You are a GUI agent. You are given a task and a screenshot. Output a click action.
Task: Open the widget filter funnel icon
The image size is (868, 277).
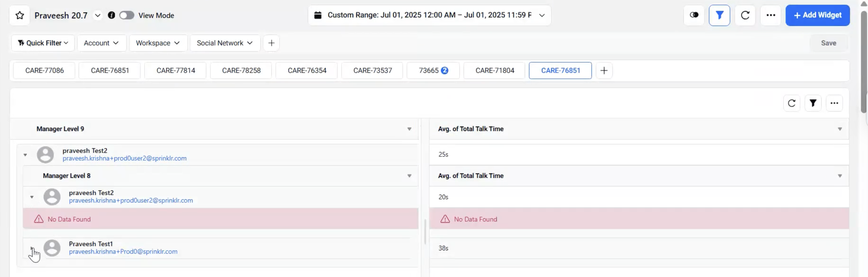813,103
